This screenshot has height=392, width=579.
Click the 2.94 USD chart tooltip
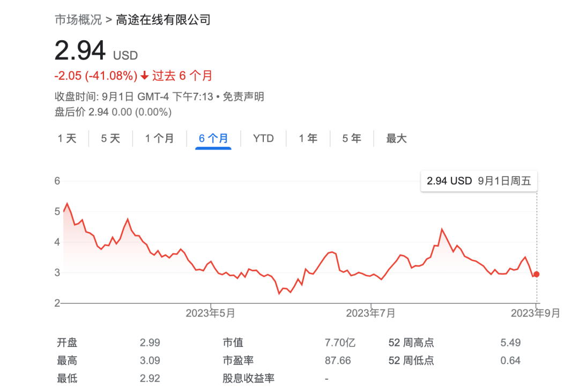[479, 181]
